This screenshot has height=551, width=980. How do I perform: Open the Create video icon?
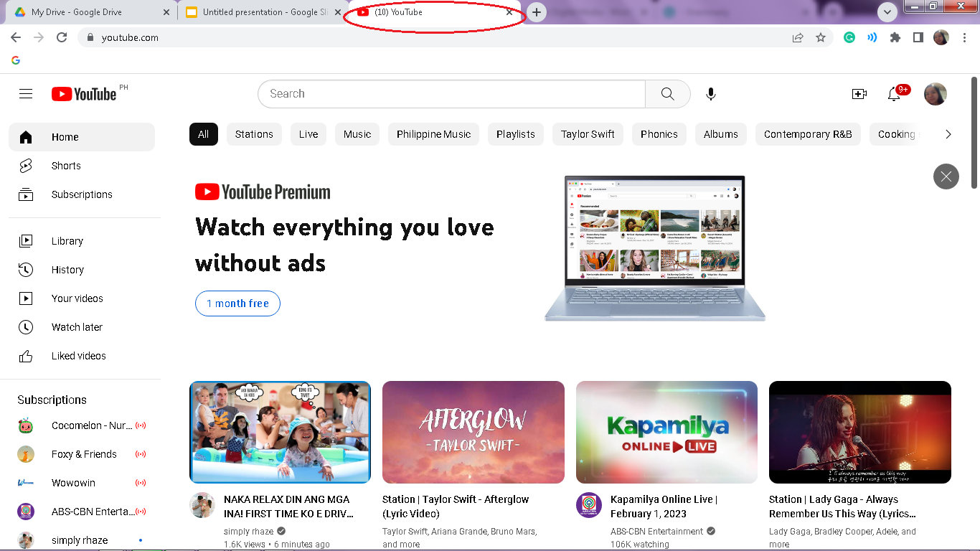(x=859, y=94)
